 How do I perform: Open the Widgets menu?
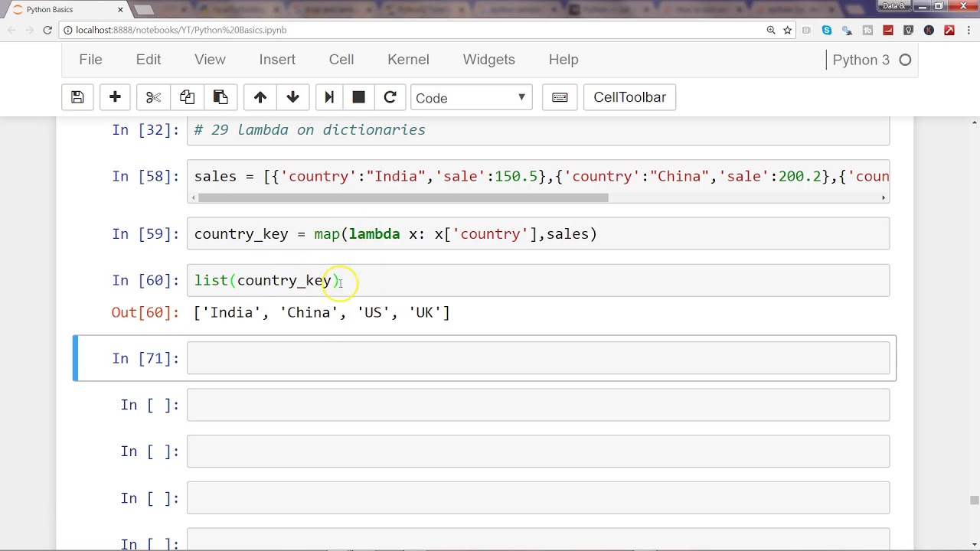click(x=488, y=60)
